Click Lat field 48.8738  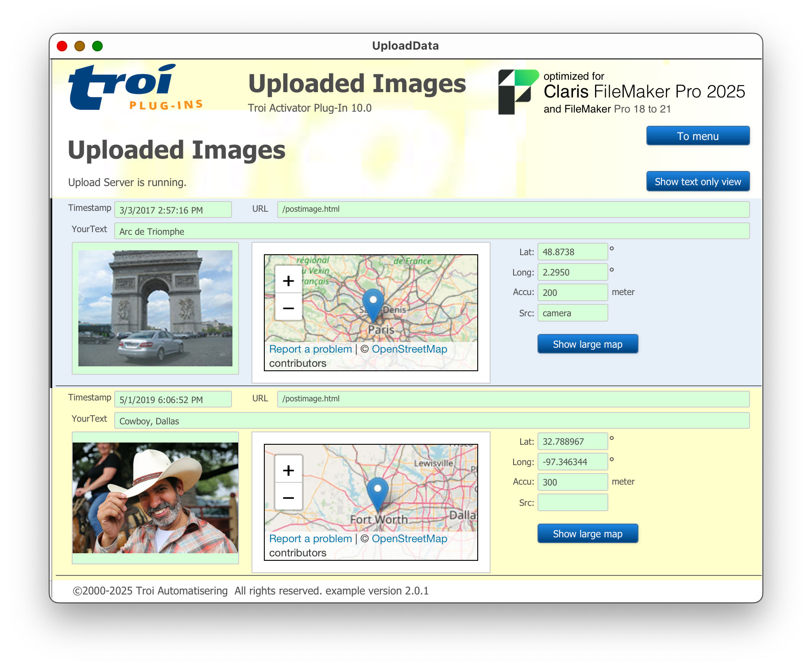(x=572, y=252)
